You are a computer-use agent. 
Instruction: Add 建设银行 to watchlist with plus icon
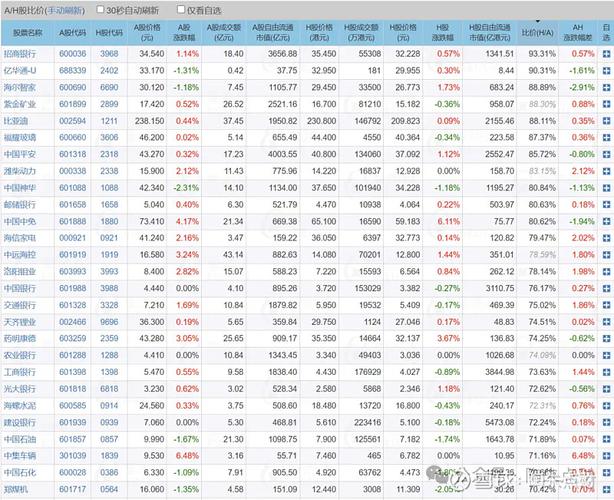point(606,423)
